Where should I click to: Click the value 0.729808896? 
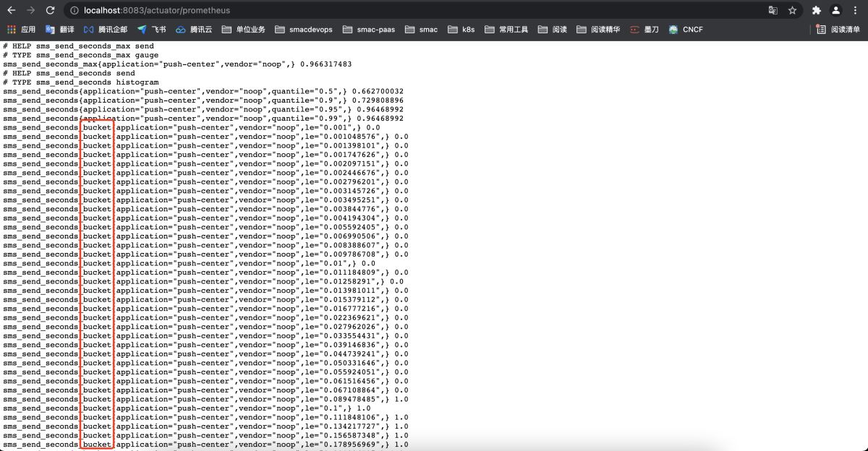click(378, 100)
